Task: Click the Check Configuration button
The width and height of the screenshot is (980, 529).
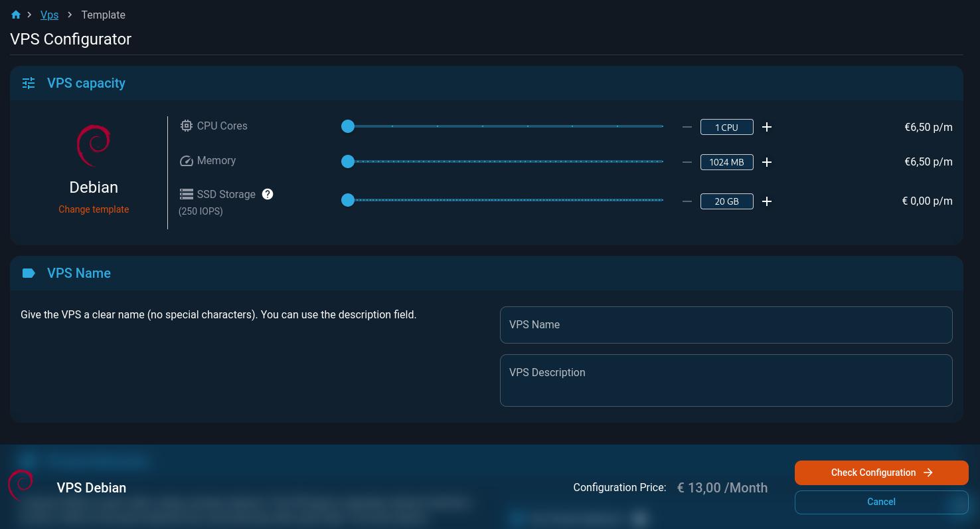Action: point(882,473)
